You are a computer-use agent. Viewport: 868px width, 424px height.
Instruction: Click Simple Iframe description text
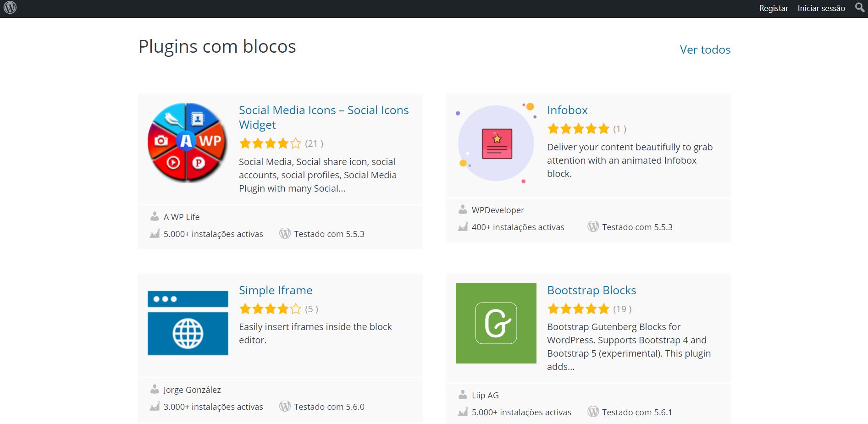point(315,333)
